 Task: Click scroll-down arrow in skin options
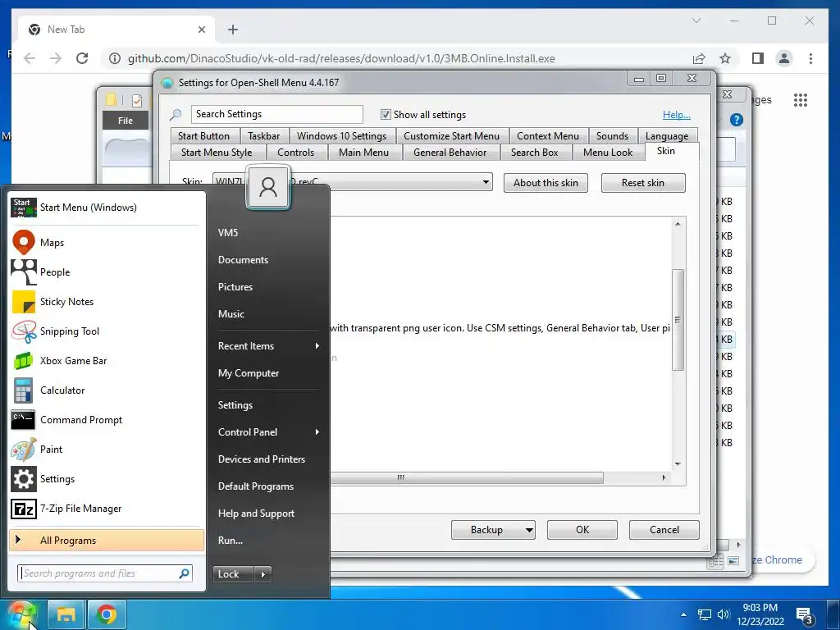[678, 464]
